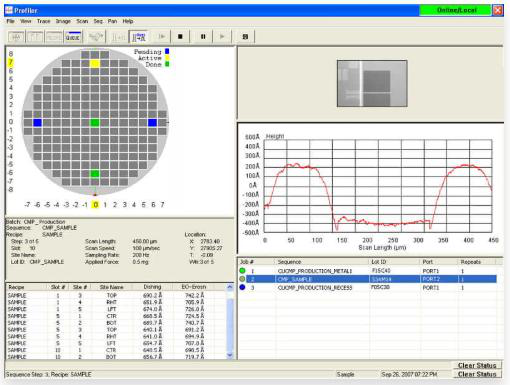Click the Lot ID column header
The image size is (510, 385).
[395, 262]
